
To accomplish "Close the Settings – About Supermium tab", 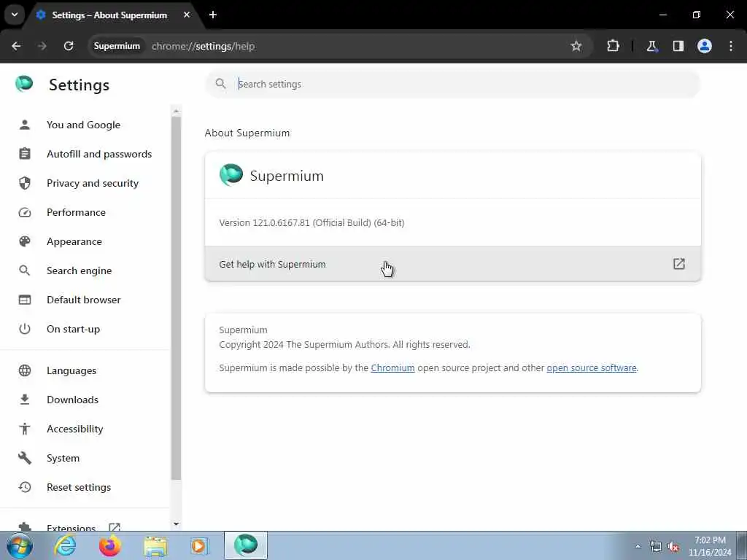I will 187,15.
